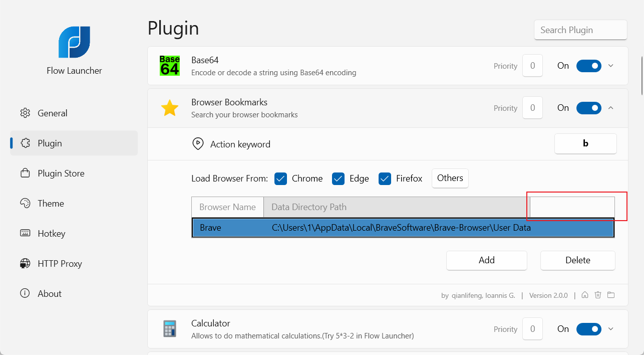Open the plugin website home icon
This screenshot has width=644, height=355.
coord(585,295)
